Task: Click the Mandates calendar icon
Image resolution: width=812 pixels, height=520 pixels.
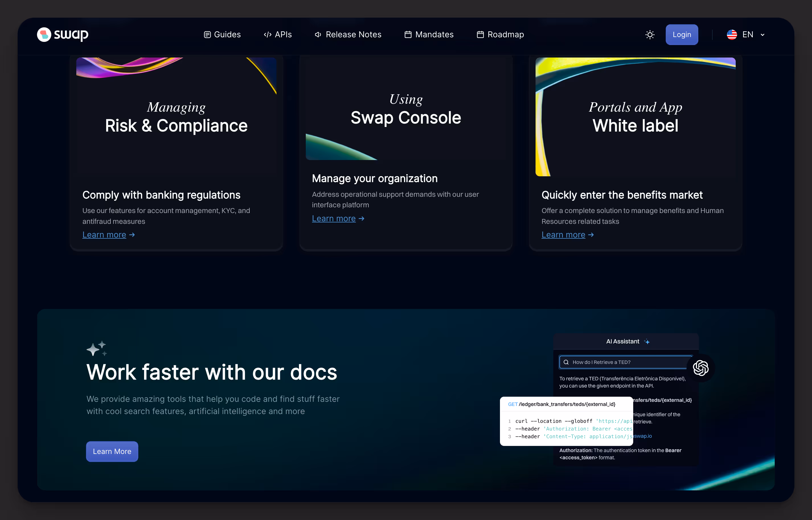Action: tap(408, 34)
